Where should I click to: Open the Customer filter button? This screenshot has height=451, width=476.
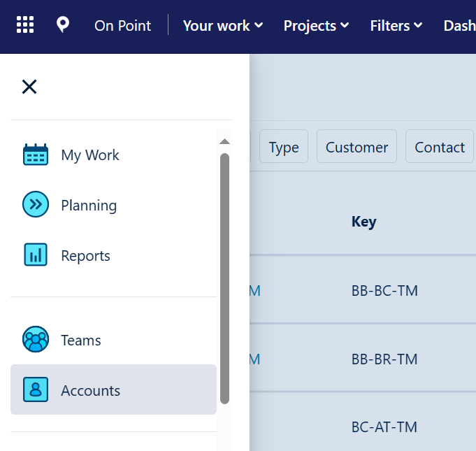point(356,148)
